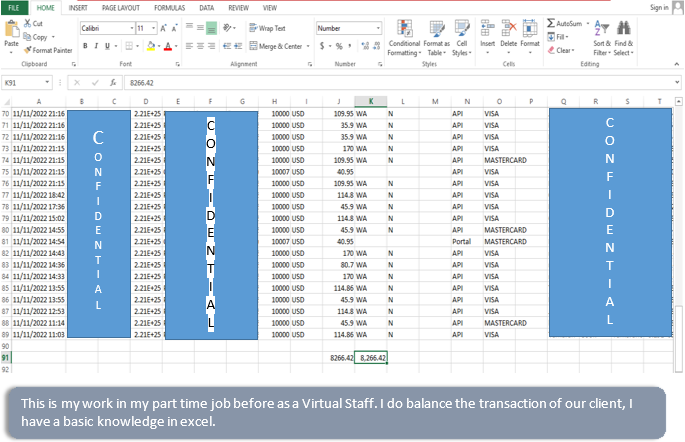Click the Copy icon
This screenshot has width=685, height=442.
click(28, 37)
